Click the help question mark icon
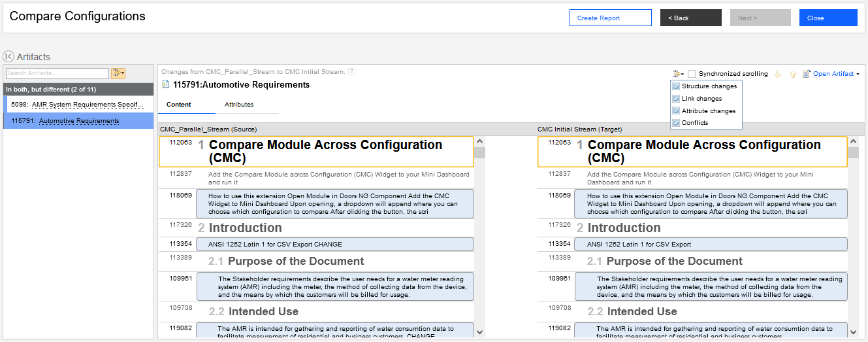 pos(351,71)
